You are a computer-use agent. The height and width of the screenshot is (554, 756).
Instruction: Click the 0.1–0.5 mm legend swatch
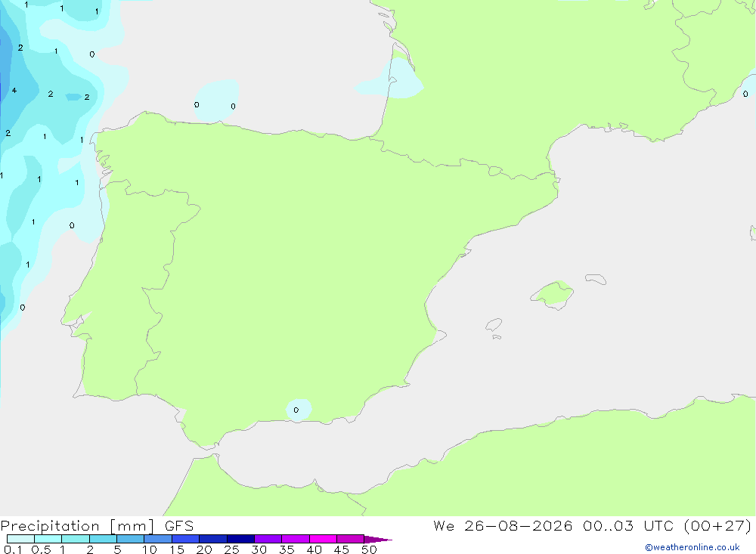[20, 539]
